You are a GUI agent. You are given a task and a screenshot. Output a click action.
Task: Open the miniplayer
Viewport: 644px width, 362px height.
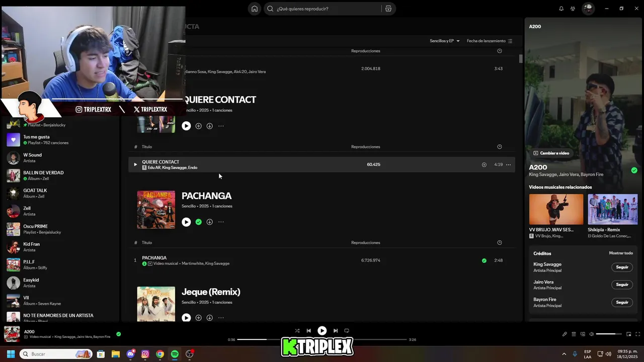628,334
